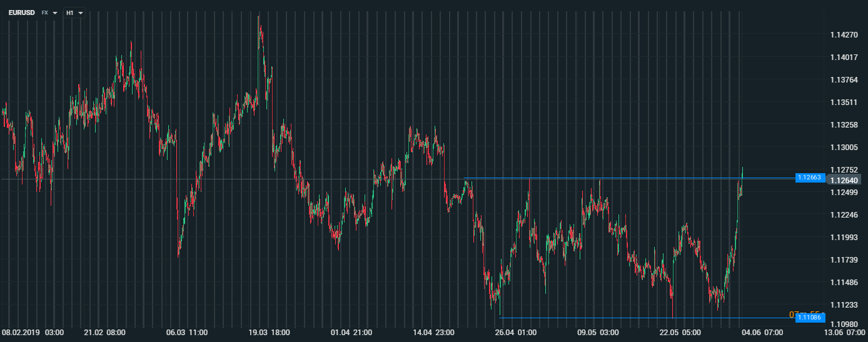Click the 1.13005 price axis label
This screenshot has height=342, width=868.
844,148
